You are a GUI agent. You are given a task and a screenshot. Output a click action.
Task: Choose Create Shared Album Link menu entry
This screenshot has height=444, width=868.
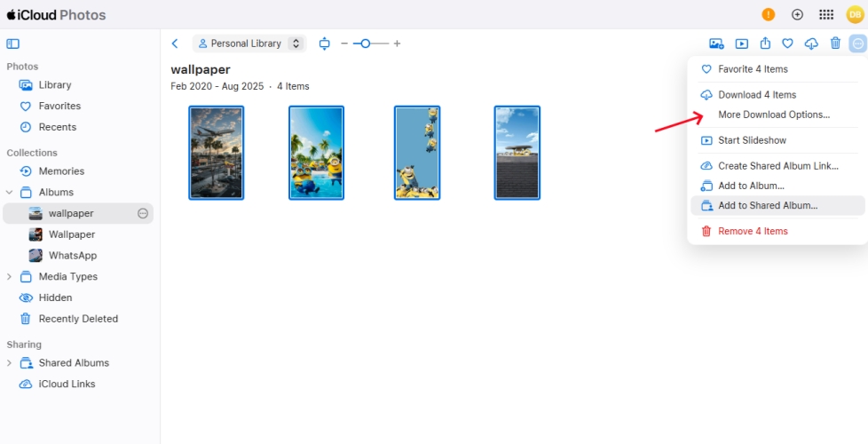tap(777, 165)
